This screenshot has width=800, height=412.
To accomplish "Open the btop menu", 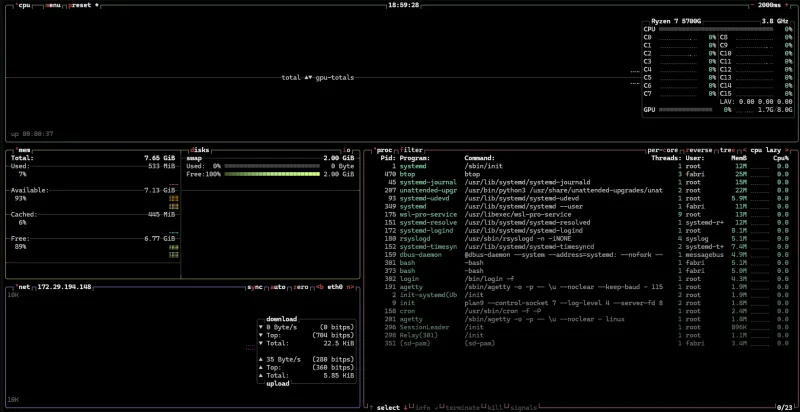I will pos(53,5).
